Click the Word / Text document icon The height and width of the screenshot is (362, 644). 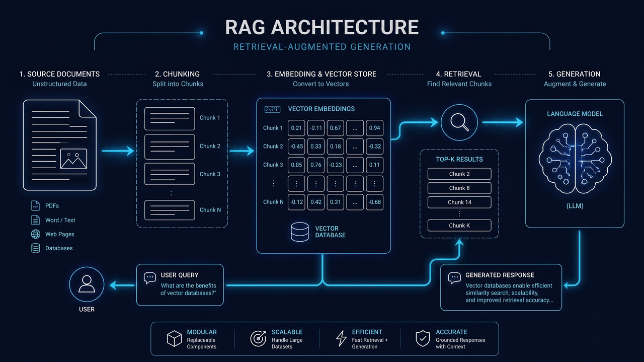click(x=36, y=220)
